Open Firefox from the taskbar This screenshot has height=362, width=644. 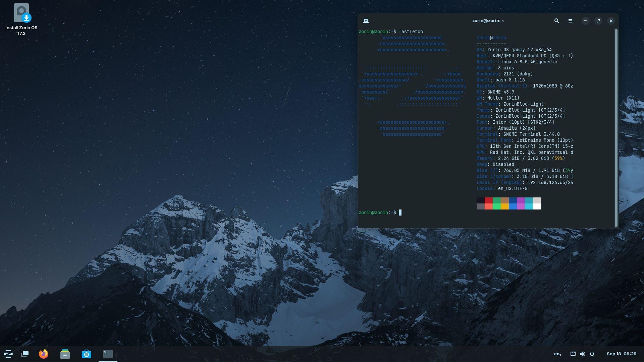(x=43, y=354)
